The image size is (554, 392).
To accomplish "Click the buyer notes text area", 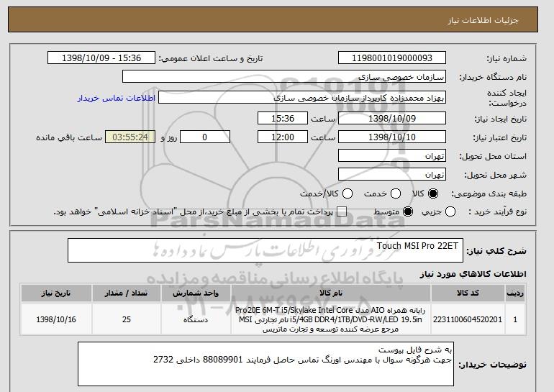I will tap(265, 364).
